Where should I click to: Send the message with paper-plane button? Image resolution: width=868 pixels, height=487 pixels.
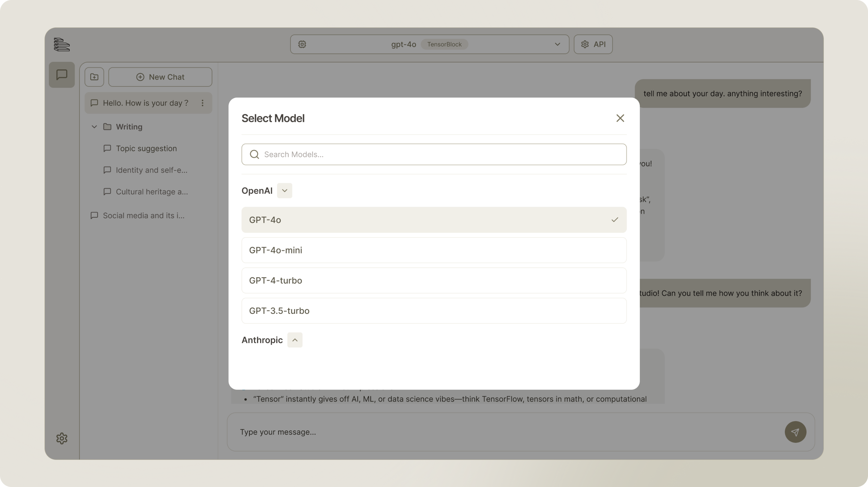click(x=795, y=432)
